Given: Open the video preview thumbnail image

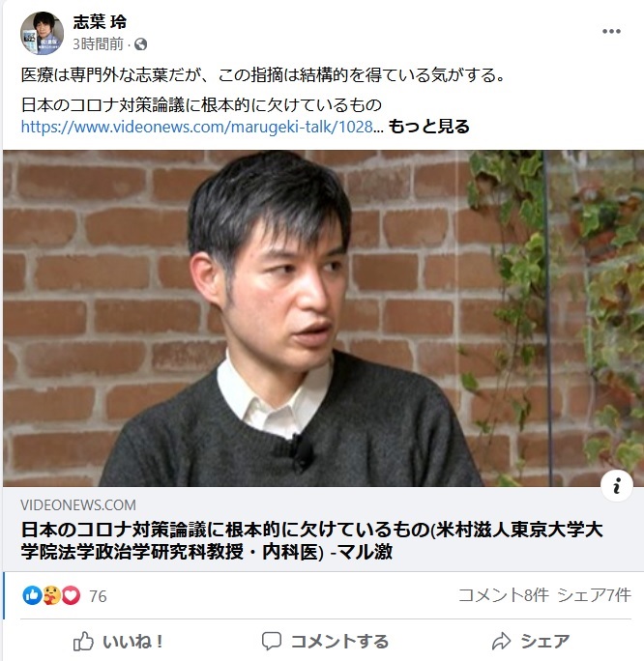Looking at the screenshot, I should click(324, 318).
